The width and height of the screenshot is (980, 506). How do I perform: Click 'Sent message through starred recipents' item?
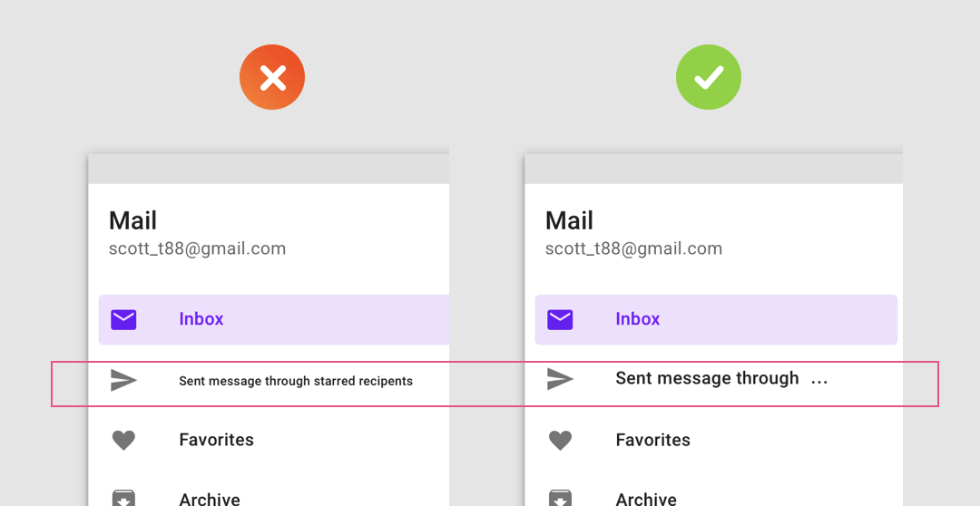pos(296,381)
